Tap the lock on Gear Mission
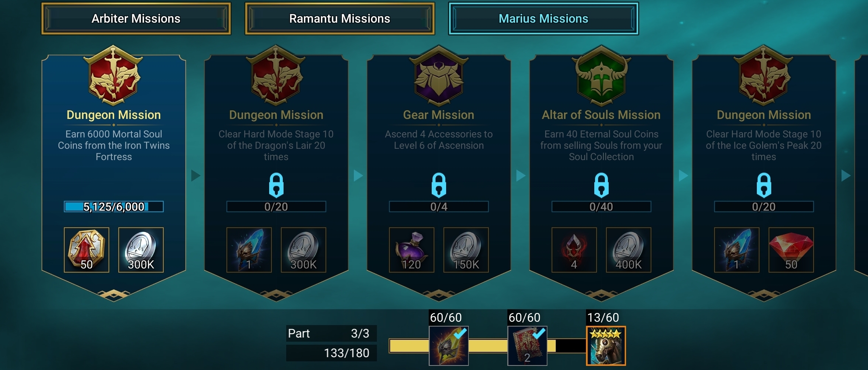The image size is (868, 370). pyautogui.click(x=439, y=185)
